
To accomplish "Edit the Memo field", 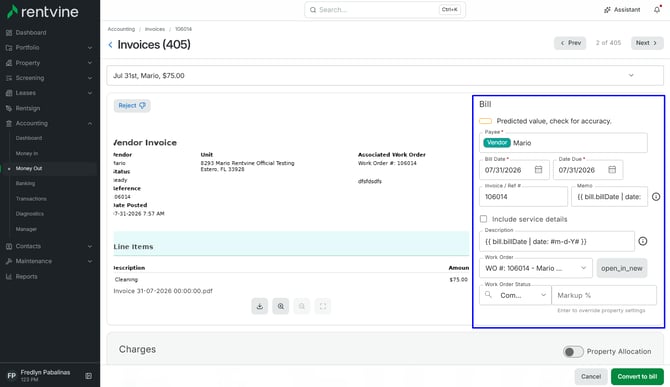I will point(609,196).
